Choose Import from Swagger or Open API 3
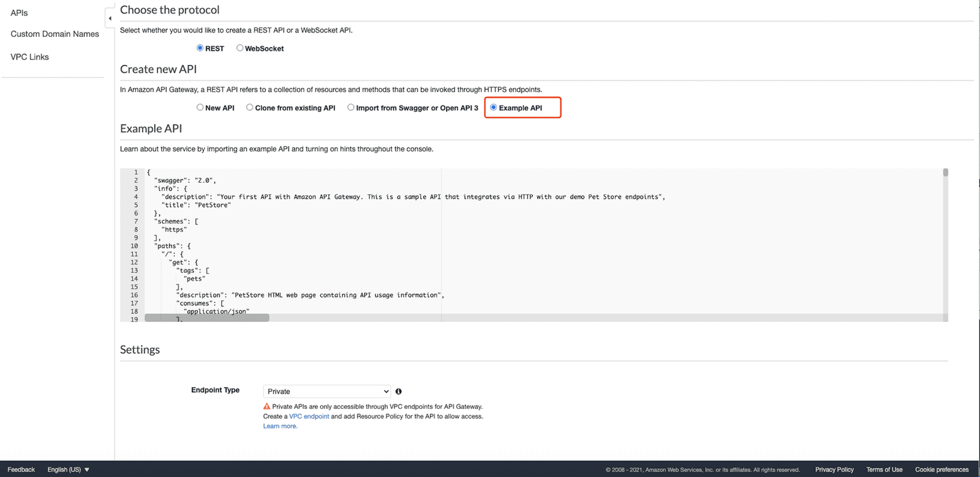Image resolution: width=980 pixels, height=477 pixels. click(x=351, y=107)
